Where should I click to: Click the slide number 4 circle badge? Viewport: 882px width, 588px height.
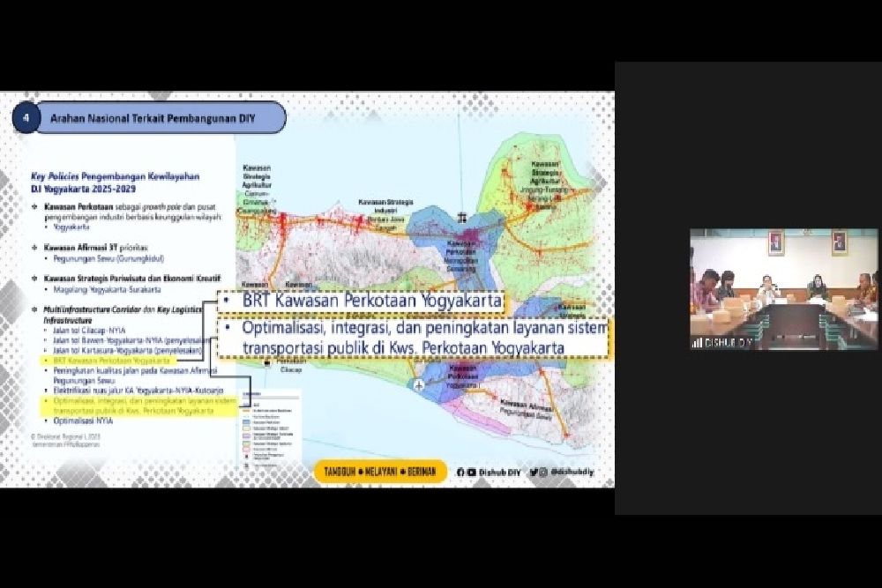(26, 117)
